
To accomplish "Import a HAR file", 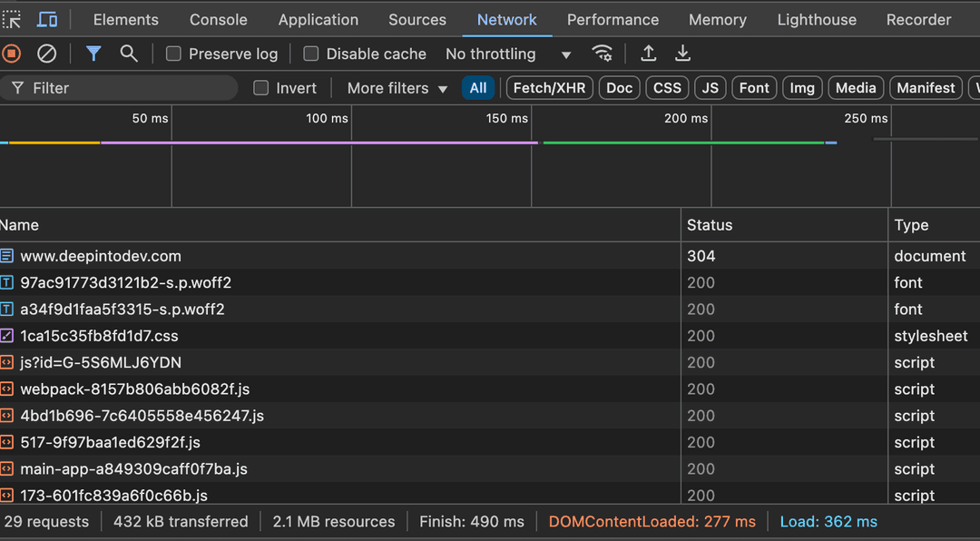I will point(649,54).
